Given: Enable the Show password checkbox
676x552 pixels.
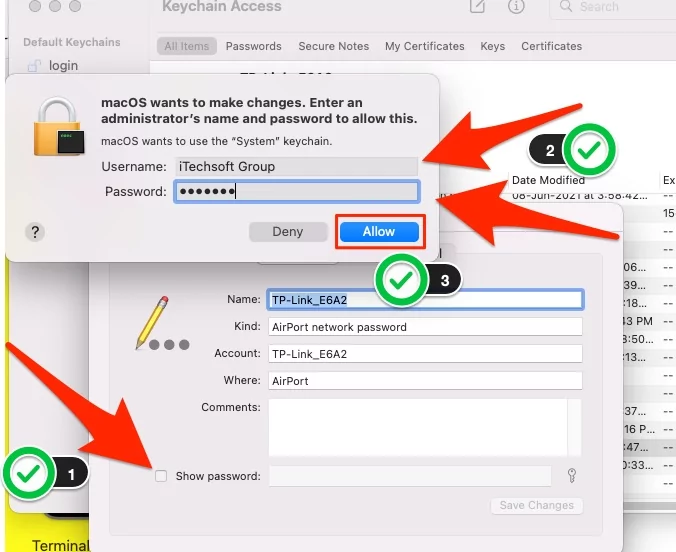Looking at the screenshot, I should point(161,476).
